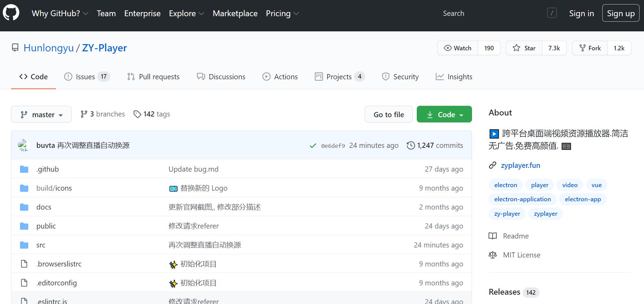This screenshot has height=304, width=644.
Task: Select the electron-application topic tag
Action: coord(523,199)
